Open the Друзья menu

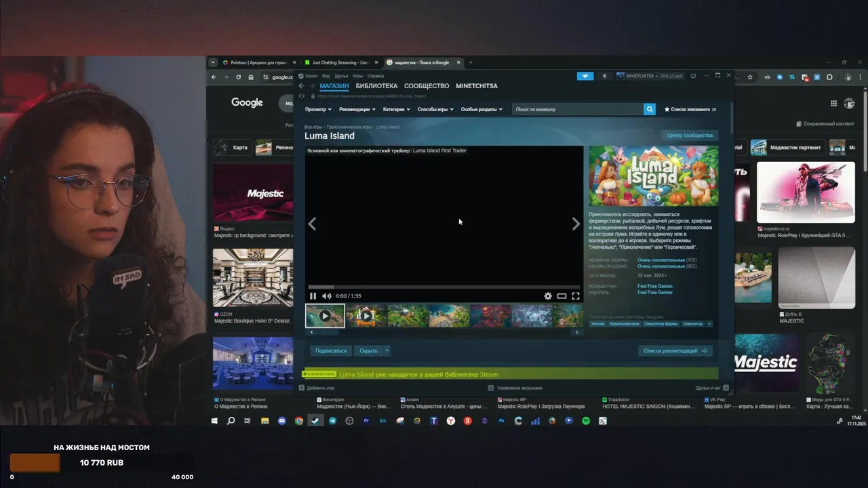click(x=341, y=76)
